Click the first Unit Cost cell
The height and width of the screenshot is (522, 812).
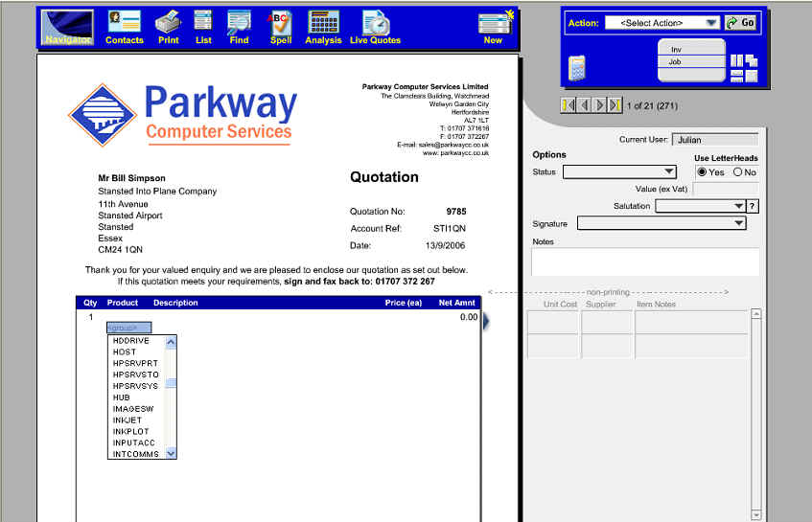tap(553, 323)
